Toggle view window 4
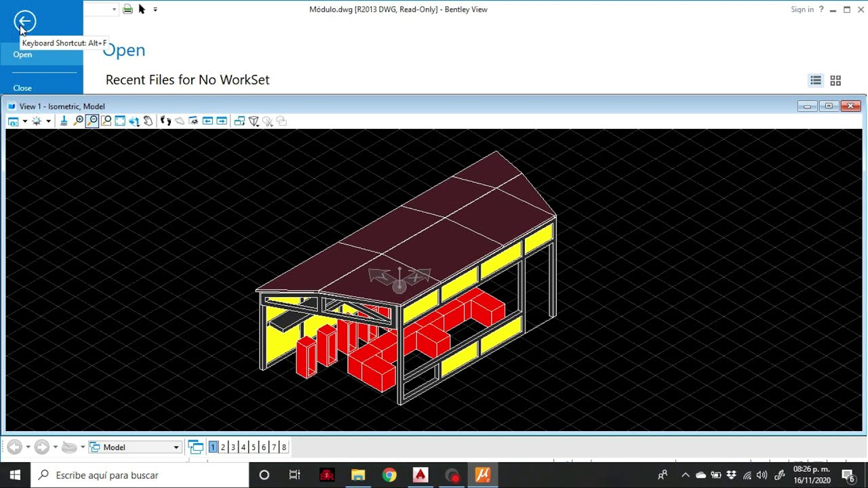The width and height of the screenshot is (868, 488). [243, 447]
